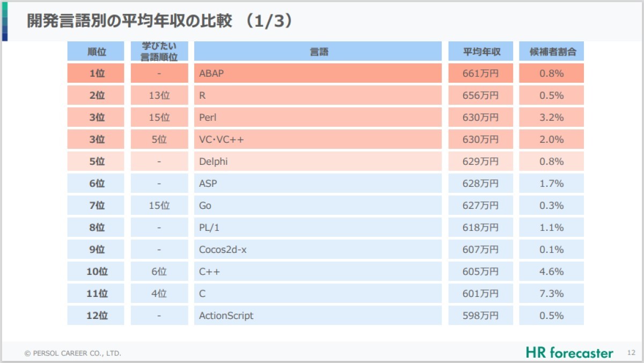Click the 10位 rank cell
This screenshot has width=644, height=363.
[96, 271]
